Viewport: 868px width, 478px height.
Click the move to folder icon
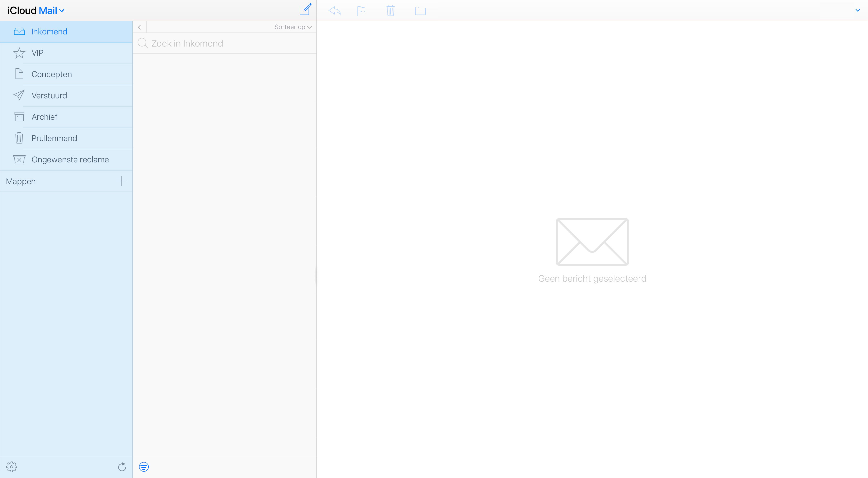(420, 11)
